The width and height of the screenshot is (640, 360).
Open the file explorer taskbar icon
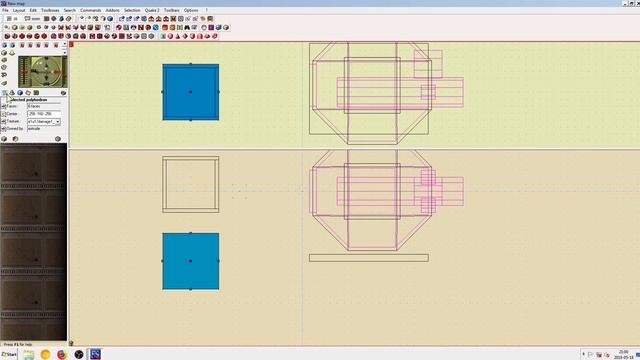[x=29, y=354]
